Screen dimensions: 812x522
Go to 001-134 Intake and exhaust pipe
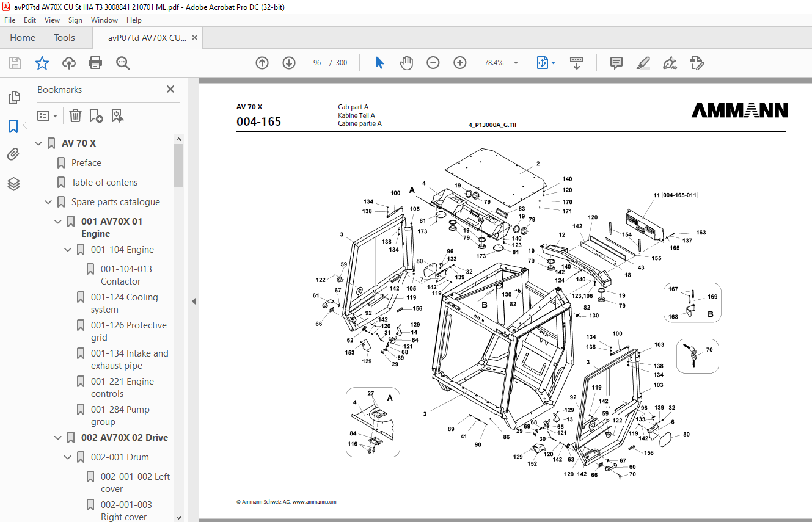point(130,360)
